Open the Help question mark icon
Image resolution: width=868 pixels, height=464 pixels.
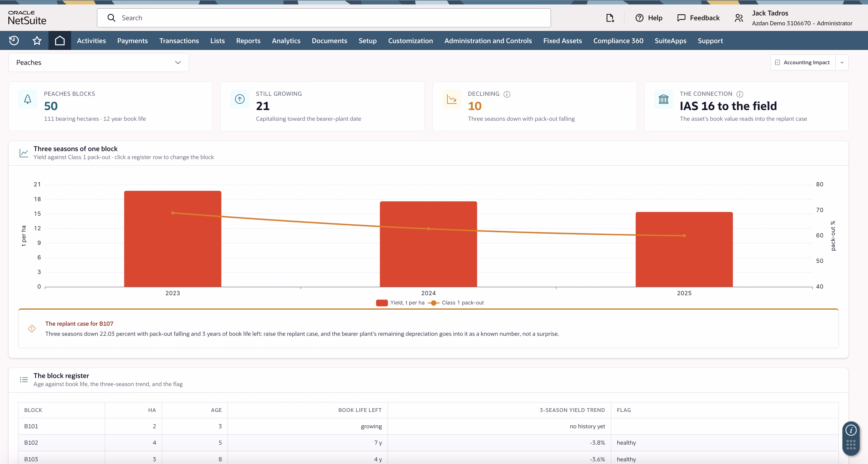point(639,18)
